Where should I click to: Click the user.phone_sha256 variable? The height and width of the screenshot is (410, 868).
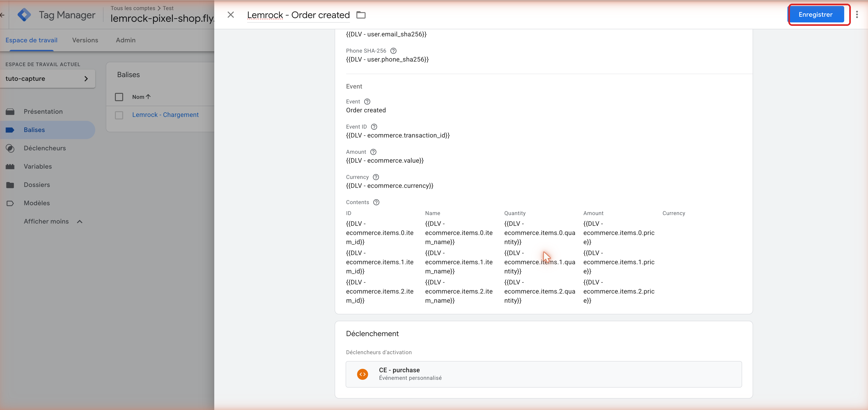coord(387,60)
